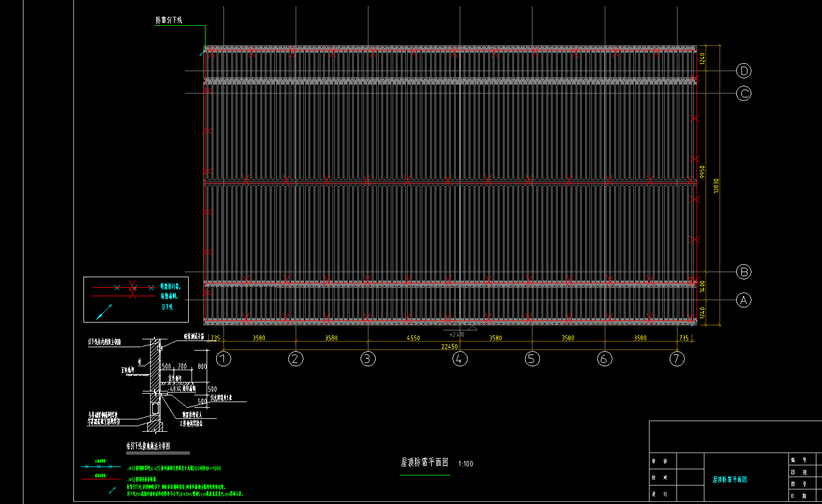
Task: Select the 审核 cell in title block
Action: tap(660, 461)
